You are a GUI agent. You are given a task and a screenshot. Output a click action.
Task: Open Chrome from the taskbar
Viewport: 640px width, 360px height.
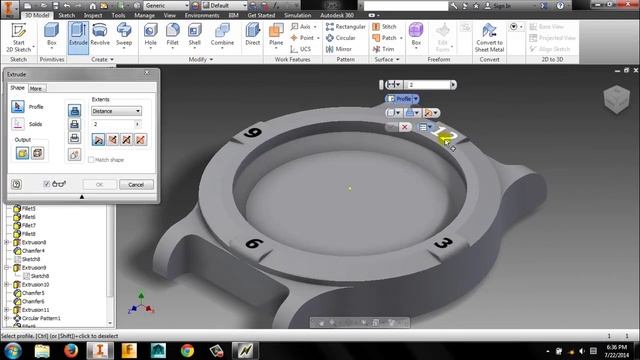click(187, 351)
